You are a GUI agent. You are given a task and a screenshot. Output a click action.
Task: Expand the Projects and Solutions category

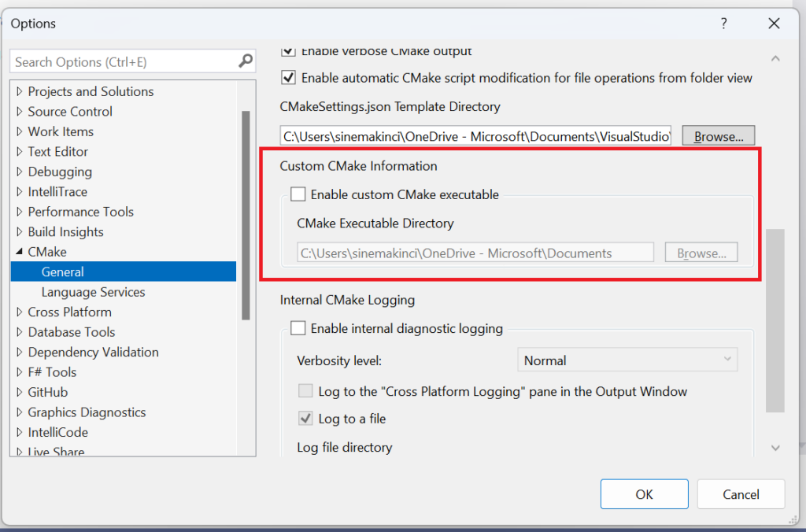(x=18, y=91)
